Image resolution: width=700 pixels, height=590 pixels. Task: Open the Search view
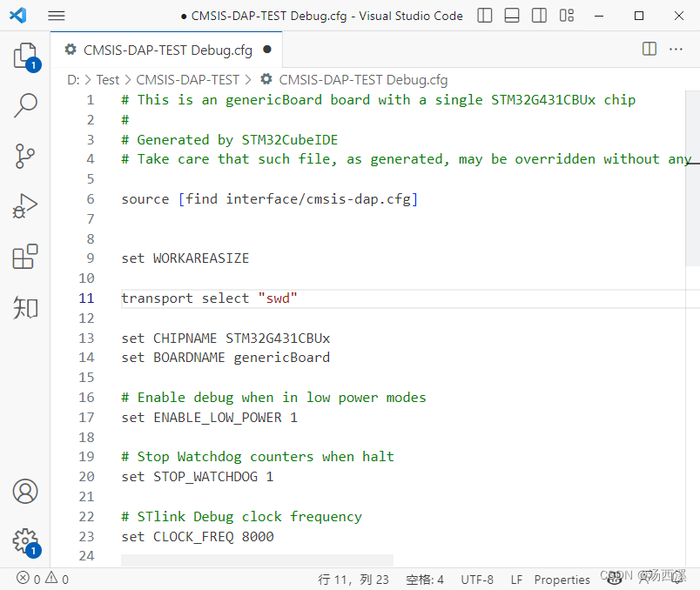pyautogui.click(x=24, y=104)
